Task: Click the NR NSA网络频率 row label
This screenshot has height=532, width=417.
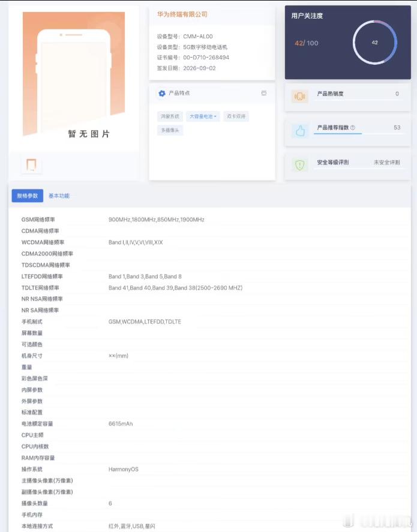Action: 42,299
